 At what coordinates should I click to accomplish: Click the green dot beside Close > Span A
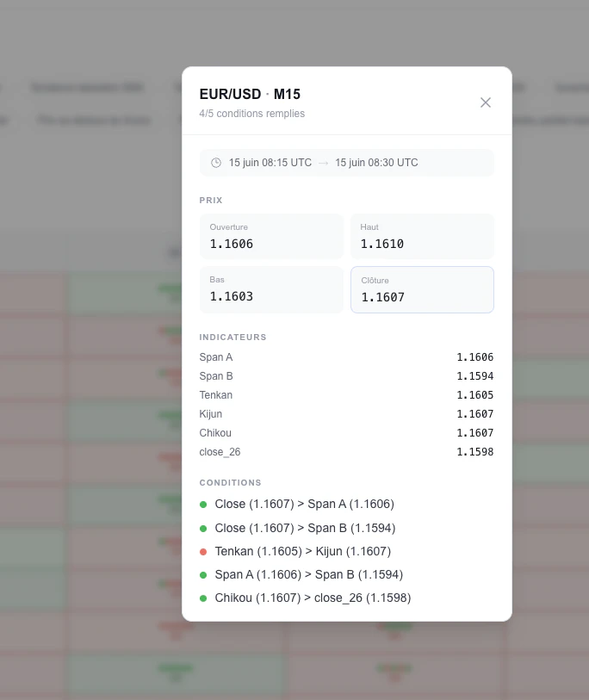click(203, 505)
